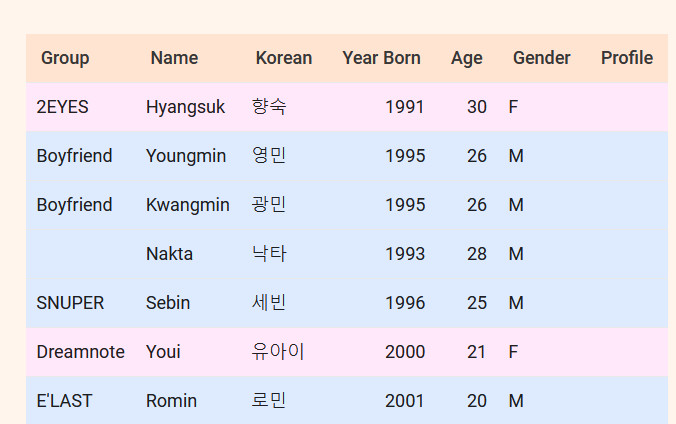Select Sebin in the table
The width and height of the screenshot is (676, 424).
pyautogui.click(x=167, y=303)
